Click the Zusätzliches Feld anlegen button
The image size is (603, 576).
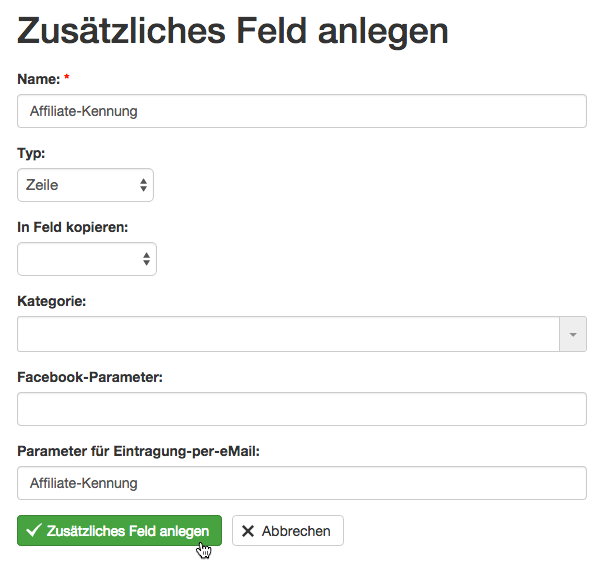point(120,531)
